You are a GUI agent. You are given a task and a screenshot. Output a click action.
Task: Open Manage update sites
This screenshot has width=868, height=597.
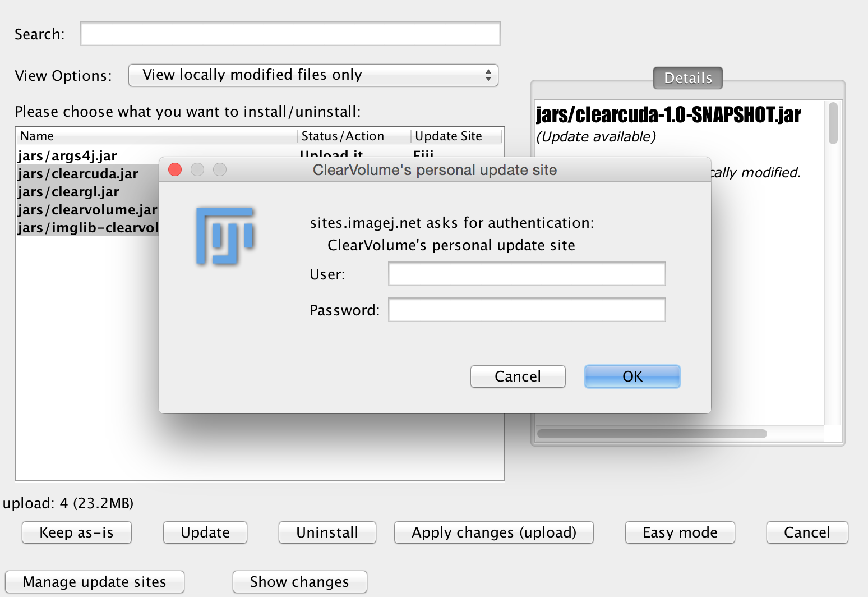click(95, 582)
